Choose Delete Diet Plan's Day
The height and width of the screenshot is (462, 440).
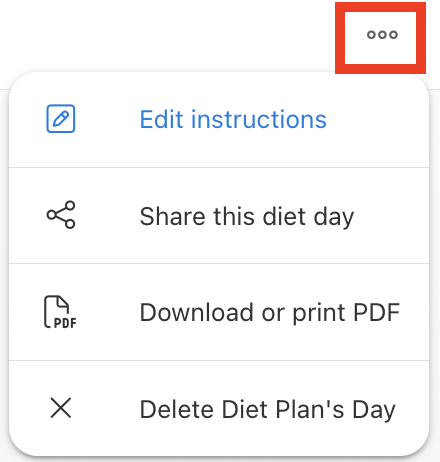(x=219, y=408)
